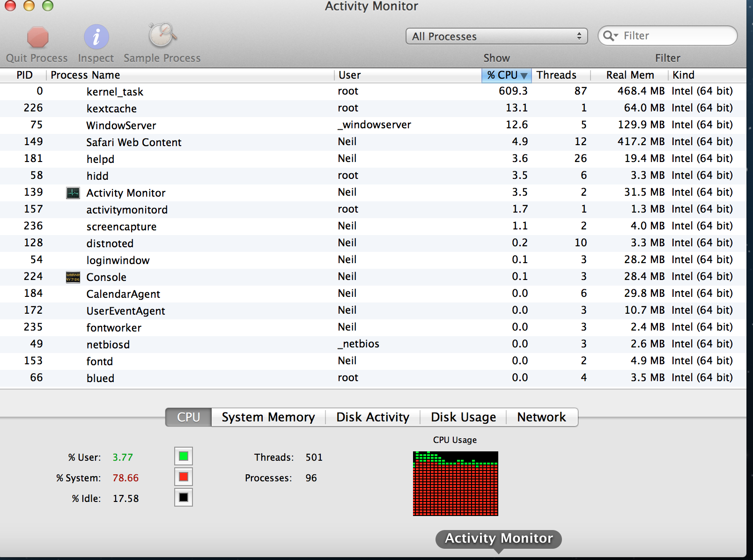Click the CPU Usage history graph
The width and height of the screenshot is (753, 560).
456,484
